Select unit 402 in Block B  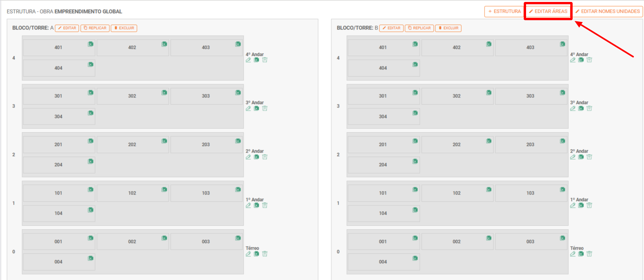click(x=456, y=47)
